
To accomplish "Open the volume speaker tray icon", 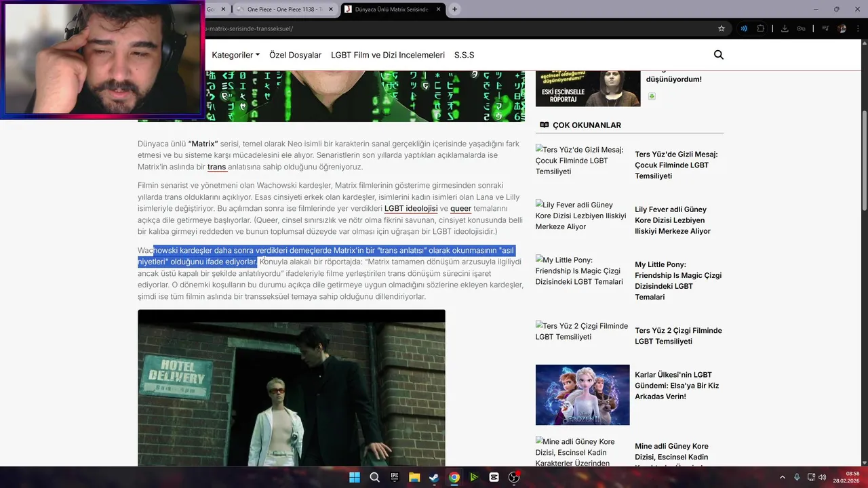I will coord(822,477).
